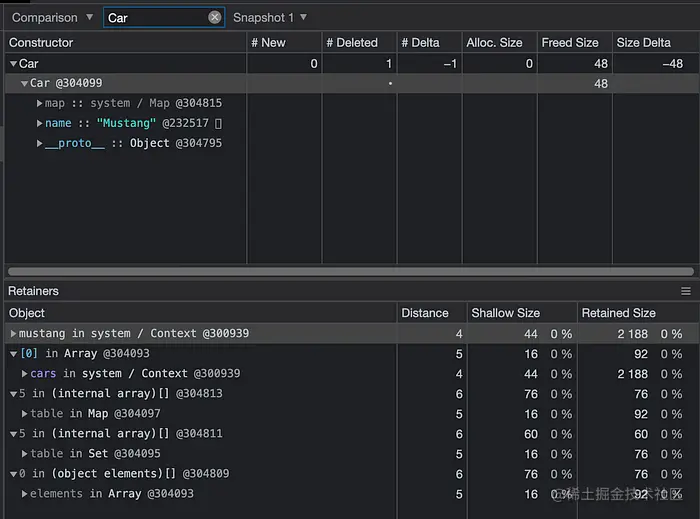Sort by # Deleted column
700x519 pixels.
[359, 42]
